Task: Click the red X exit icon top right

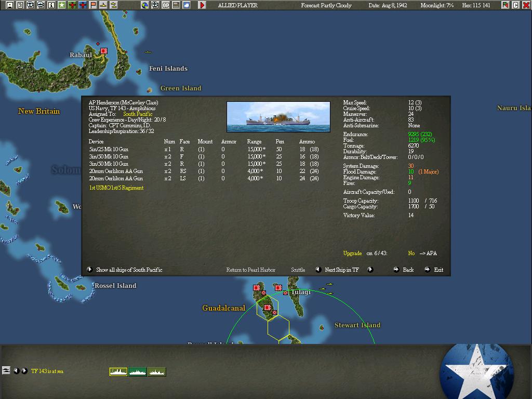Action: [x=526, y=5]
